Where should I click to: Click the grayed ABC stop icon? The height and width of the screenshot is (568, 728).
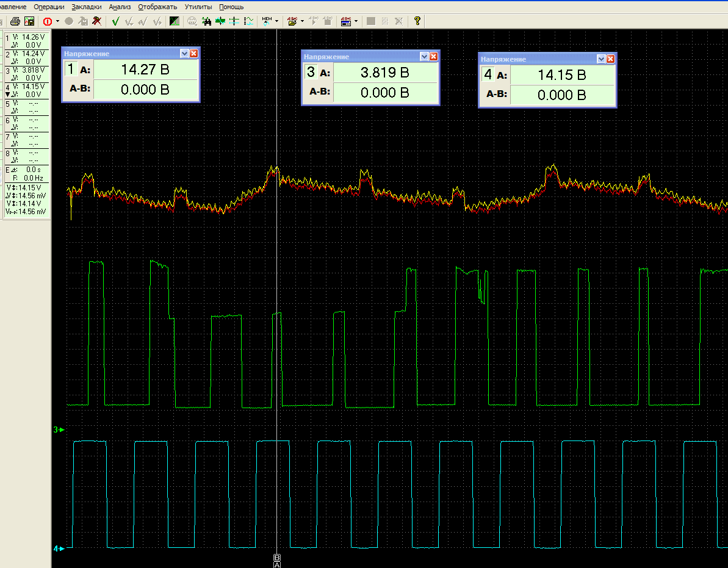tap(328, 21)
